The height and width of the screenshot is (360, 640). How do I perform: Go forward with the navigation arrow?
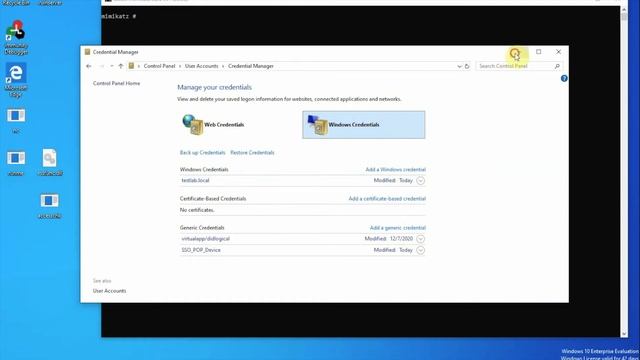pyautogui.click(x=101, y=66)
